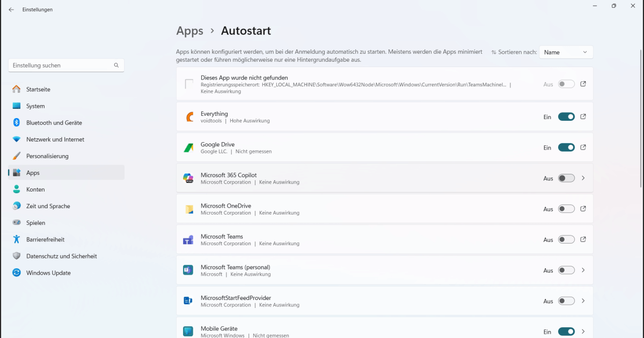The width and height of the screenshot is (644, 338).
Task: Click the search magnifier icon
Action: [x=116, y=65]
